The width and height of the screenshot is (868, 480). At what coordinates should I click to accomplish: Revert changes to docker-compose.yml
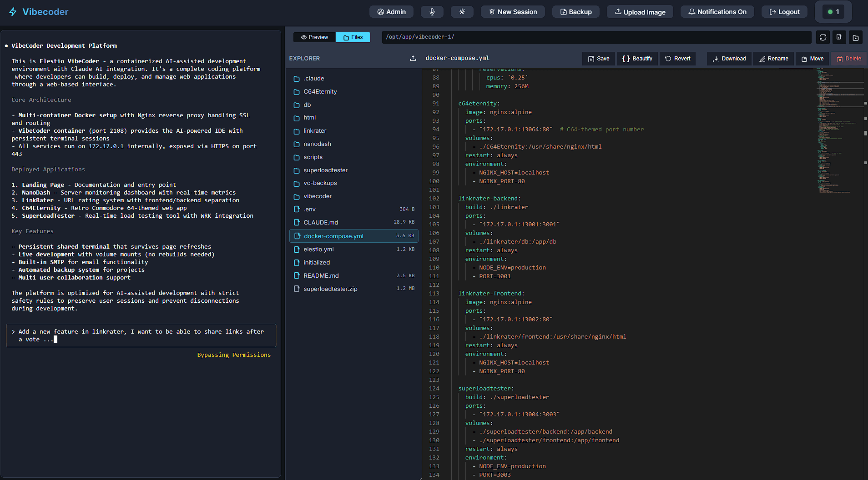[x=677, y=58]
